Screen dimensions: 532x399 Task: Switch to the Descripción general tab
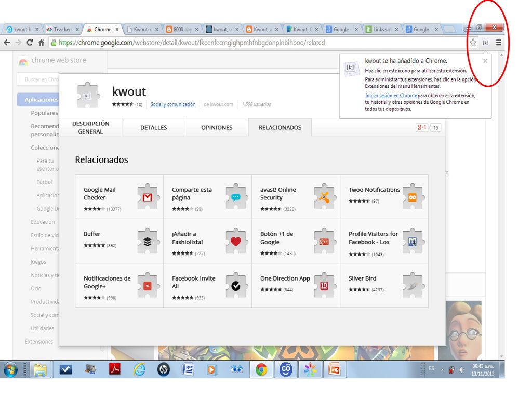tap(90, 128)
